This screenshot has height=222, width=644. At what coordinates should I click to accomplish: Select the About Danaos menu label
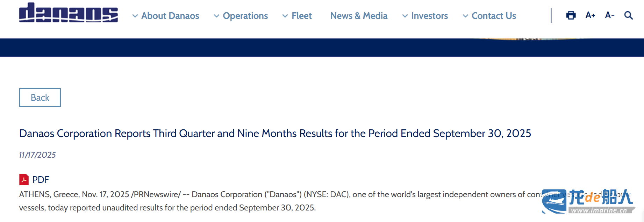(x=170, y=16)
